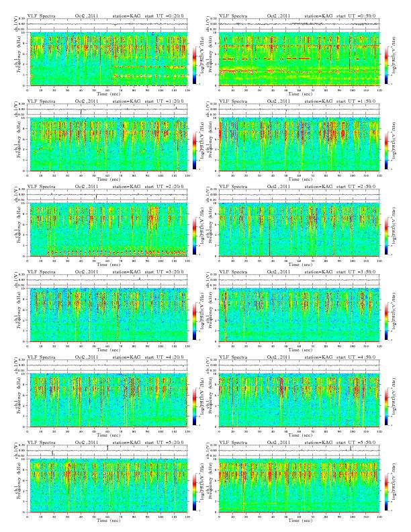The width and height of the screenshot is (411, 532).
Task: Open the spectrogram plot for UT 3:50:0
Action: [x=299, y=315]
